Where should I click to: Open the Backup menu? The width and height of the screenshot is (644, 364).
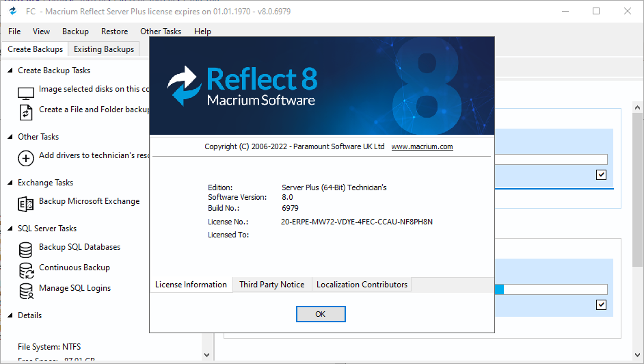click(x=75, y=31)
